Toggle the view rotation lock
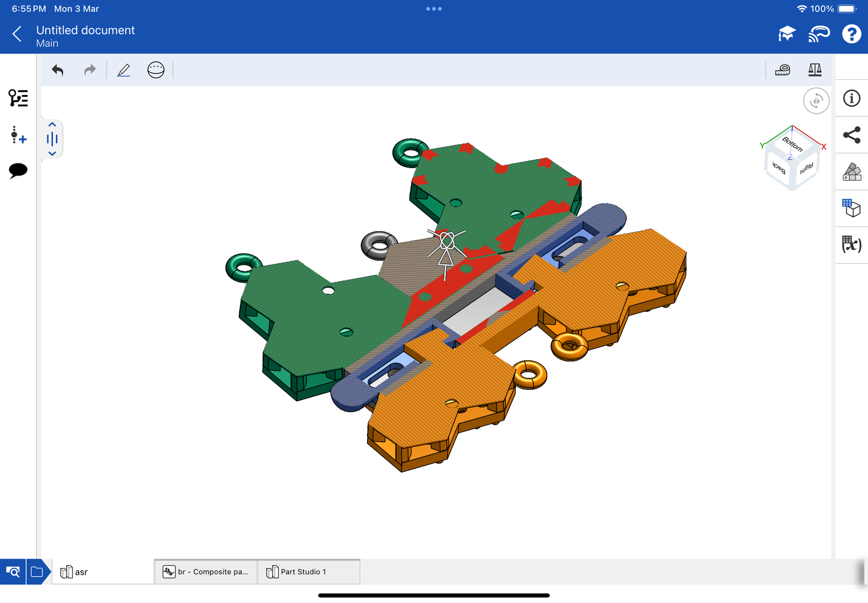 816,101
